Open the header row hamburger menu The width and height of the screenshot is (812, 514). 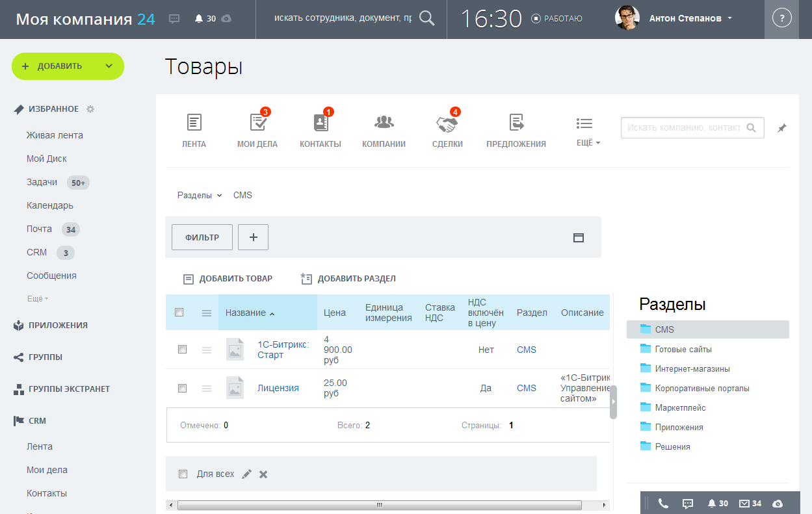click(x=207, y=313)
